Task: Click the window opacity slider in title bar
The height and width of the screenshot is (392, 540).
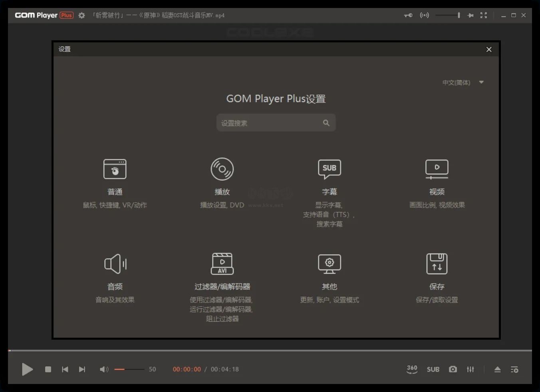Action: [x=447, y=15]
